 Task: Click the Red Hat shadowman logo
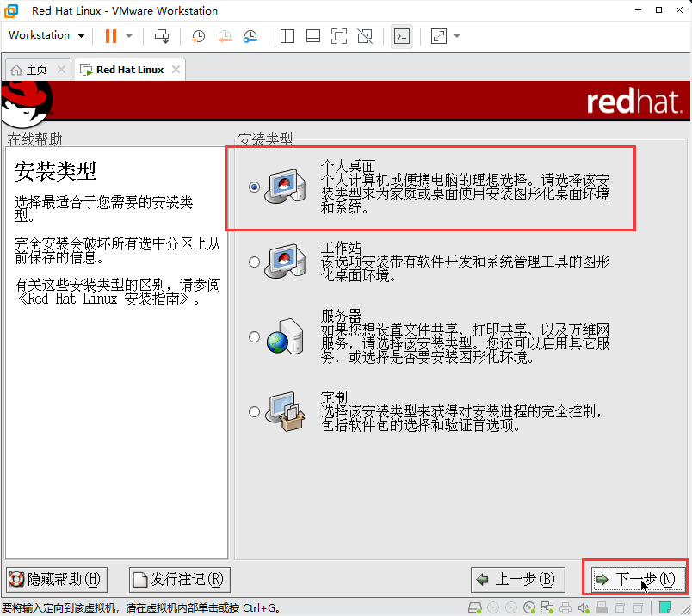pyautogui.click(x=27, y=104)
